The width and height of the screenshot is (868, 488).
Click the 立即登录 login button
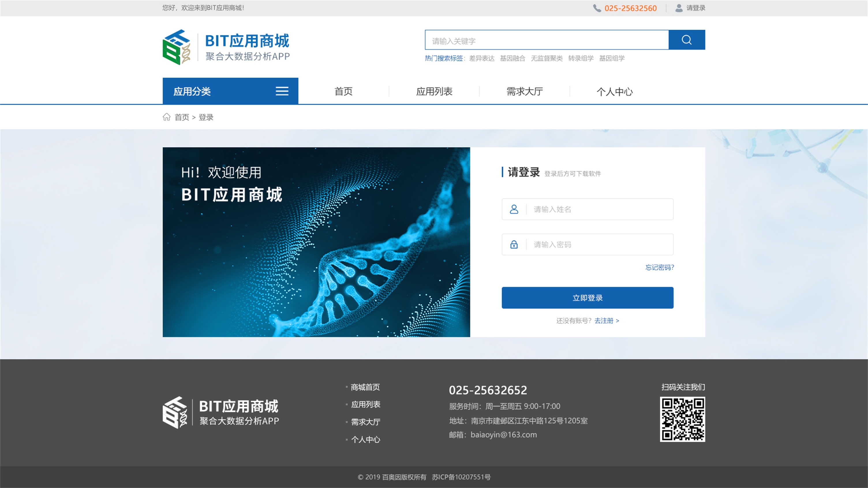point(587,298)
